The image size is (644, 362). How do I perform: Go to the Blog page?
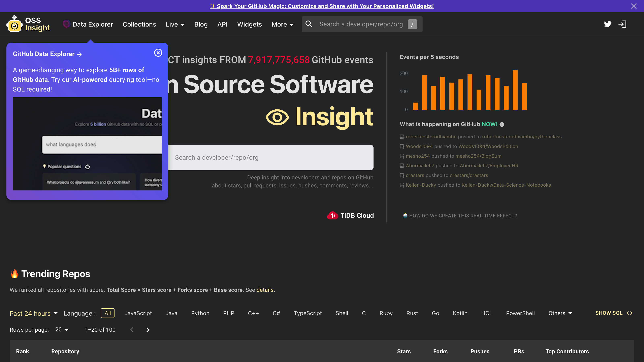tap(201, 24)
